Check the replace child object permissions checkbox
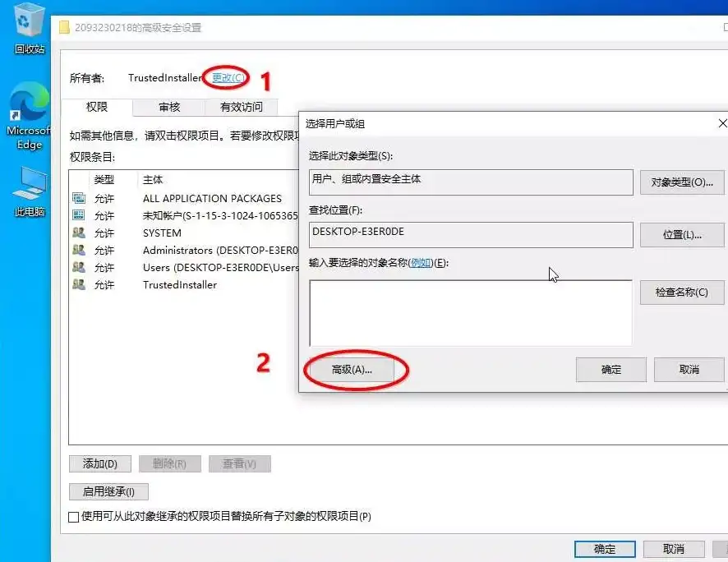 [x=74, y=517]
